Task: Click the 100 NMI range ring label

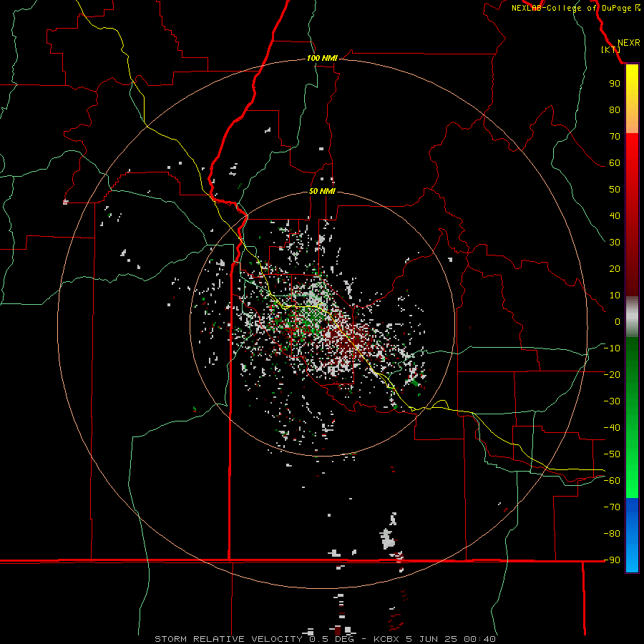Action: [322, 58]
